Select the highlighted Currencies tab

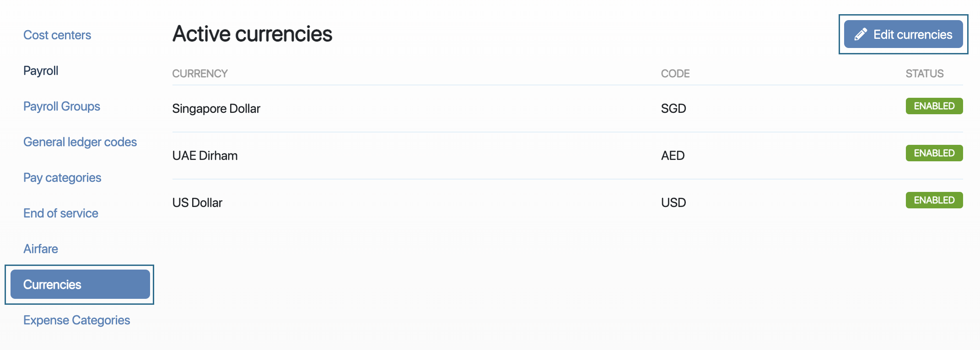(80, 284)
